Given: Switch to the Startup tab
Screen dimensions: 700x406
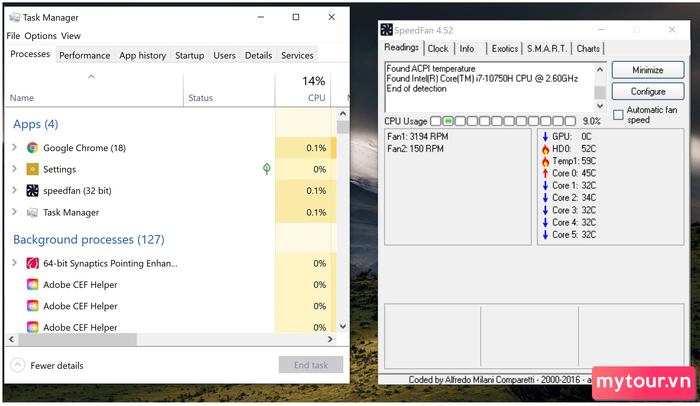Looking at the screenshot, I should (189, 55).
